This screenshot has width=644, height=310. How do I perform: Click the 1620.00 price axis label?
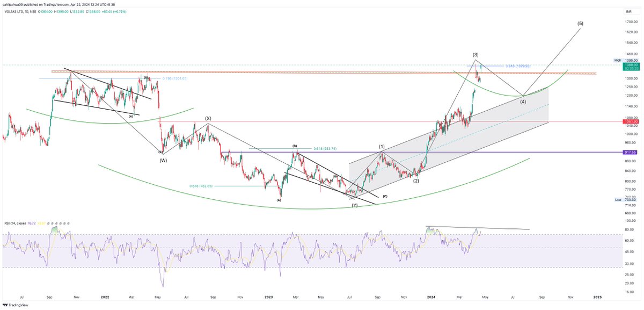click(x=630, y=32)
